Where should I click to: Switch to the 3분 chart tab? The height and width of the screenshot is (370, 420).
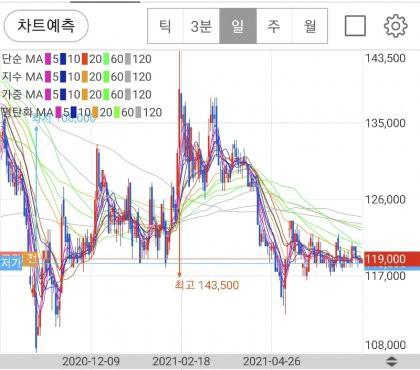point(201,26)
